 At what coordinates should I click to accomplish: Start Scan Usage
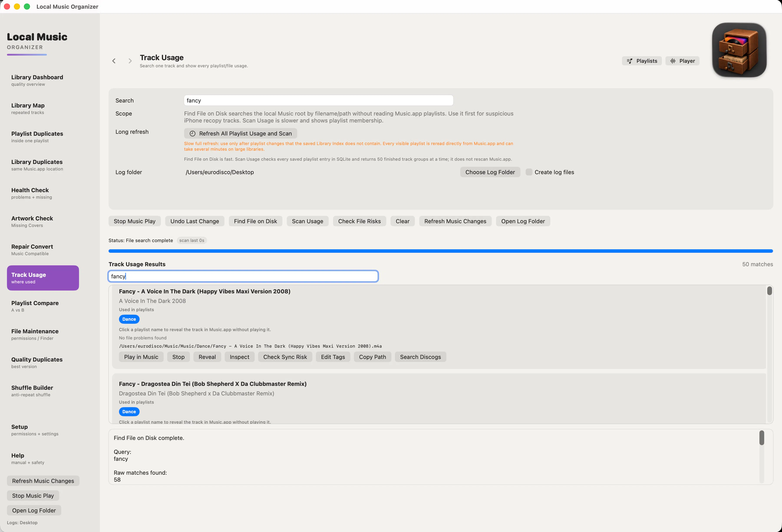point(308,221)
